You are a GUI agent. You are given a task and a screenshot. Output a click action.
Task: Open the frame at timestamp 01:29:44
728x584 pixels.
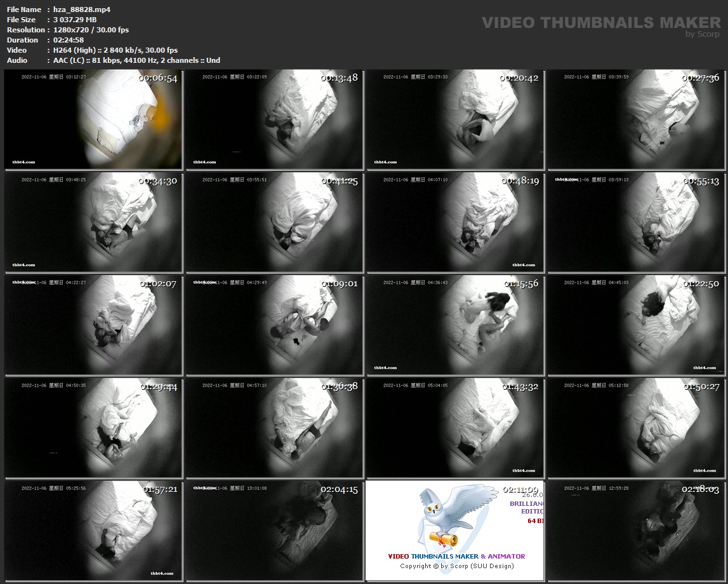tap(93, 428)
